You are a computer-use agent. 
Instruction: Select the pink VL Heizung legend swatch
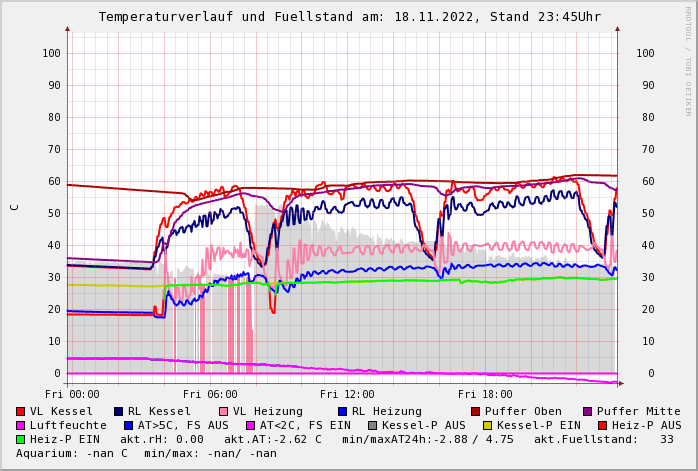click(224, 411)
